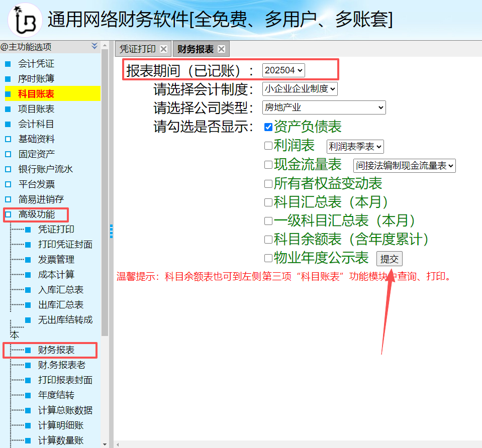
Task: Collapse the 主功能选项 panel with double-chevron icon
Action: pyautogui.click(x=94, y=46)
